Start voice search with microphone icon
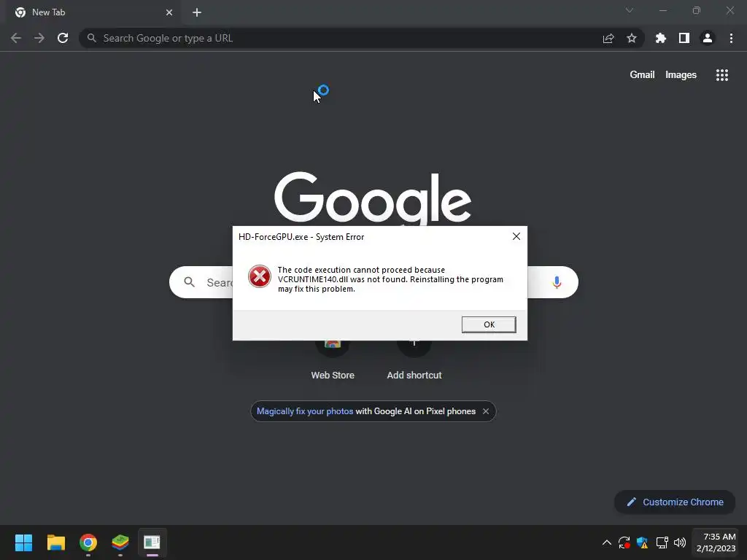 (x=557, y=282)
